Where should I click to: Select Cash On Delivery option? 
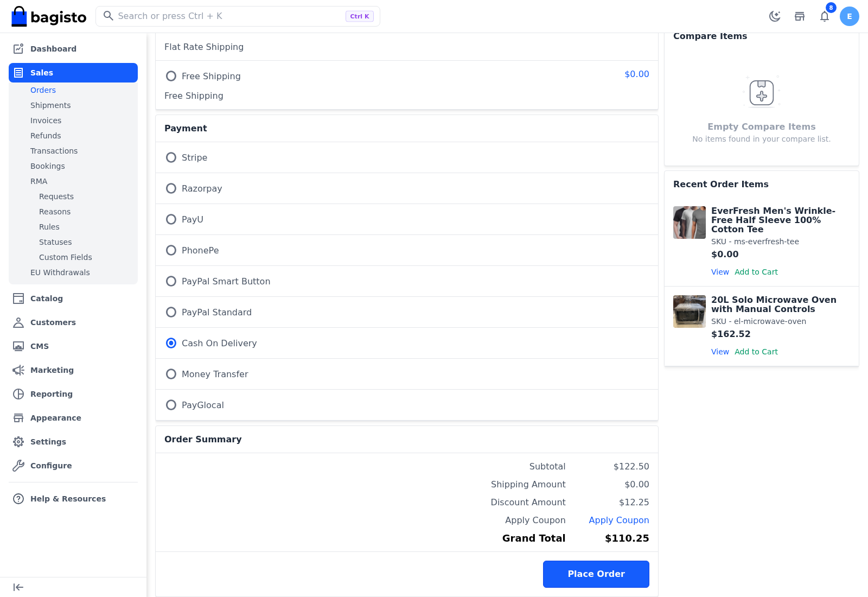171,343
